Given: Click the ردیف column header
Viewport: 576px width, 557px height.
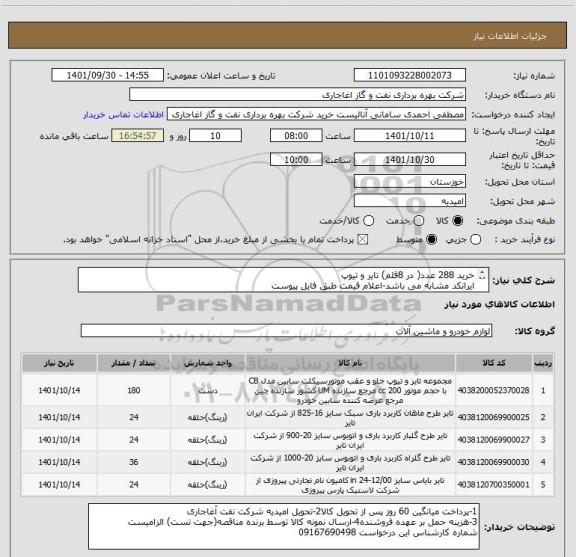Looking at the screenshot, I should pos(543,363).
